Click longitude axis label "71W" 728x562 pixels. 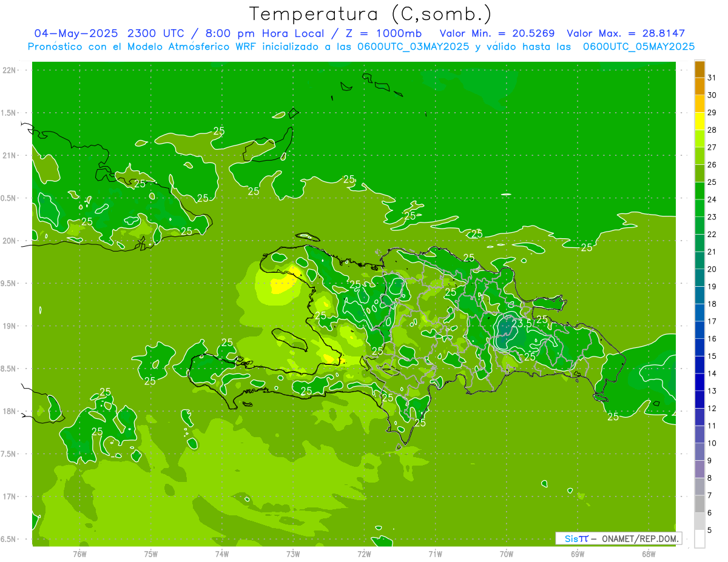(x=435, y=554)
